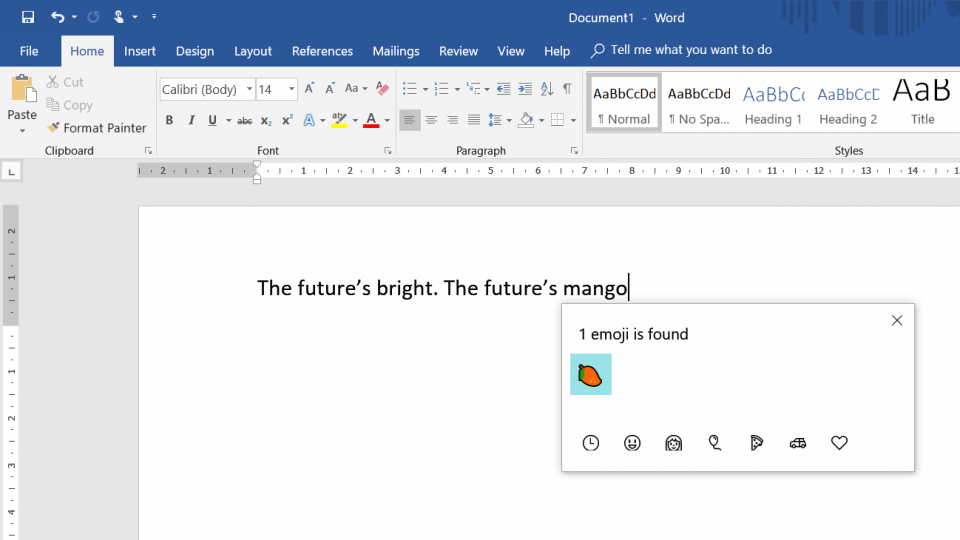Apply red font color

(x=371, y=120)
